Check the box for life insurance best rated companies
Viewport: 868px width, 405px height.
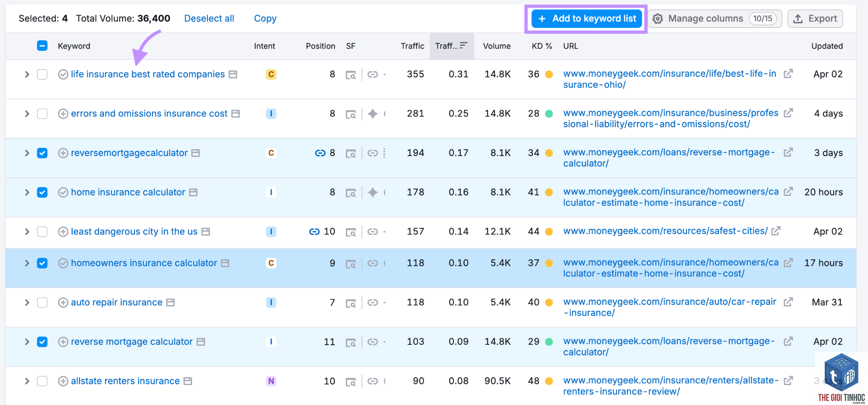[42, 74]
